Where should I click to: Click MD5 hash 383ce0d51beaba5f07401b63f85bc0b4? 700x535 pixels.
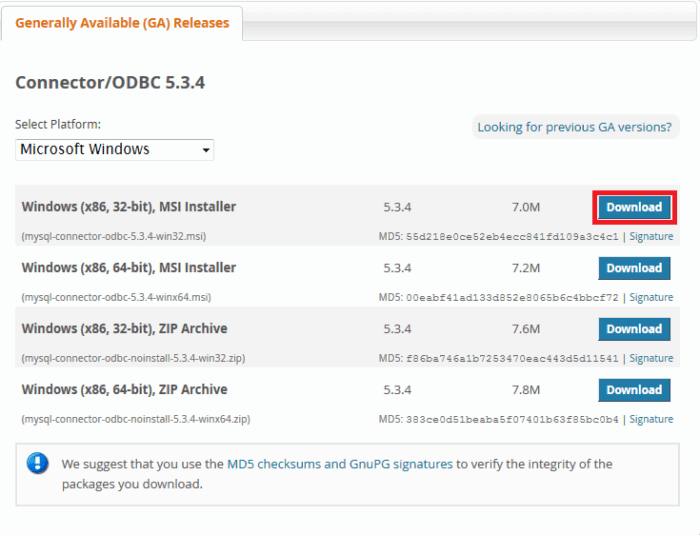pos(512,419)
